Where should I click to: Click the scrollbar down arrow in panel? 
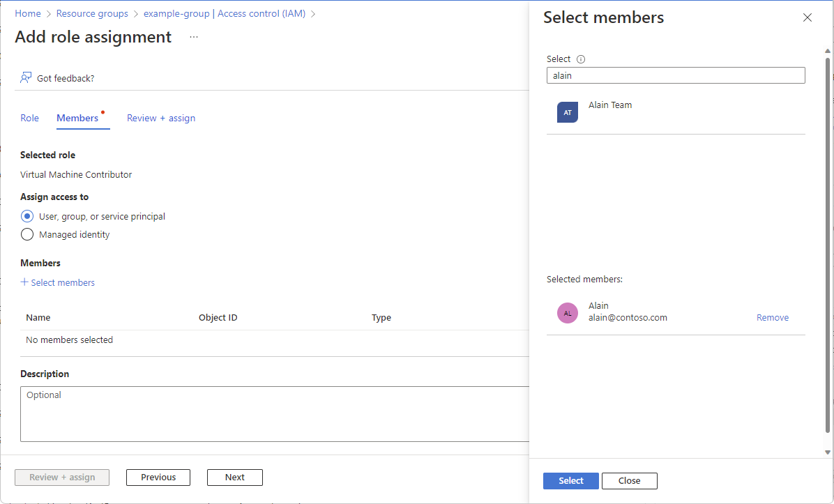[x=828, y=452]
